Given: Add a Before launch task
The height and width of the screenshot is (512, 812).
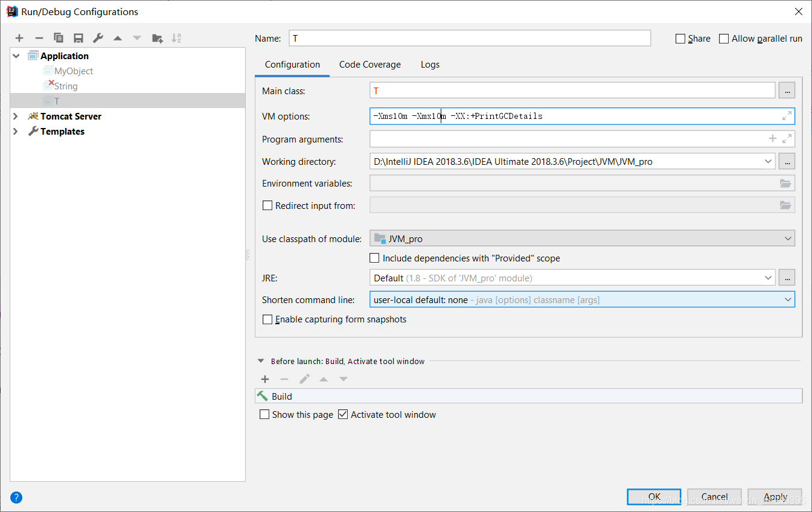Looking at the screenshot, I should [x=265, y=379].
